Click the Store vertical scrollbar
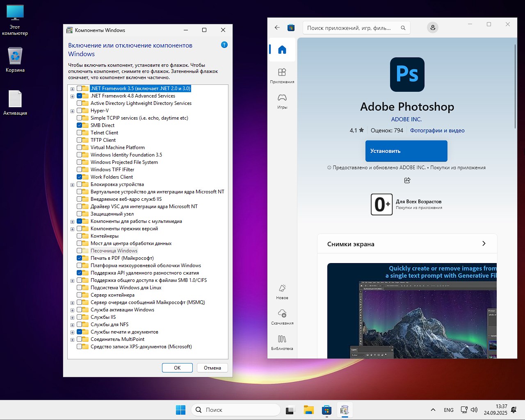The height and width of the screenshot is (420, 525). pos(515,86)
